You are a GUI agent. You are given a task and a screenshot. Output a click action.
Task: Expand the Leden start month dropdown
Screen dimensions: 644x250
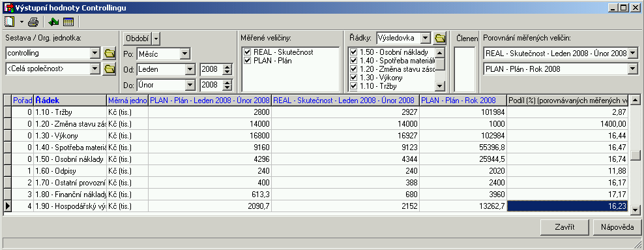pyautogui.click(x=190, y=69)
